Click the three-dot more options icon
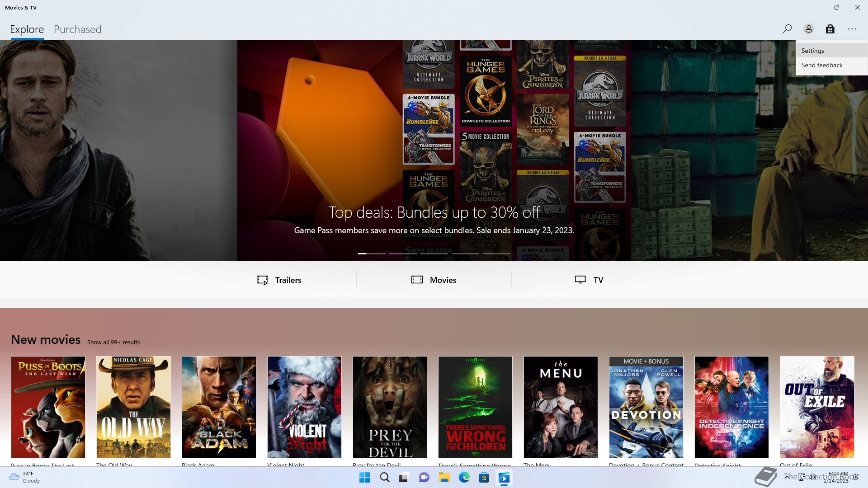Image resolution: width=868 pixels, height=488 pixels. [x=852, y=29]
